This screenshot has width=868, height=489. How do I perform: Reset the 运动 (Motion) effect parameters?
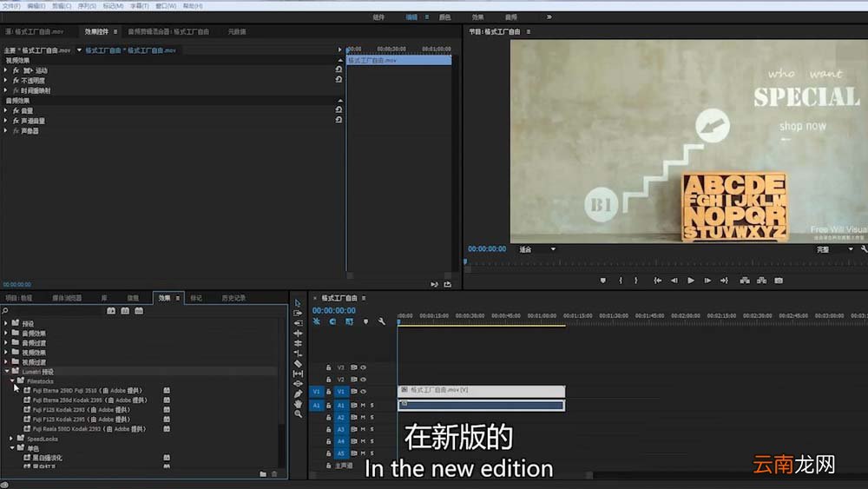339,69
